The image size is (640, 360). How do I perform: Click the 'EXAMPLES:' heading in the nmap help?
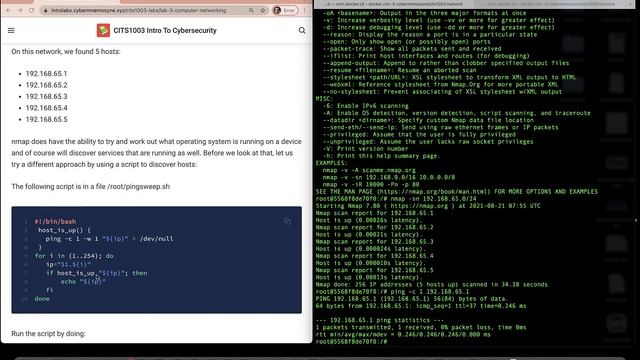tap(331, 163)
